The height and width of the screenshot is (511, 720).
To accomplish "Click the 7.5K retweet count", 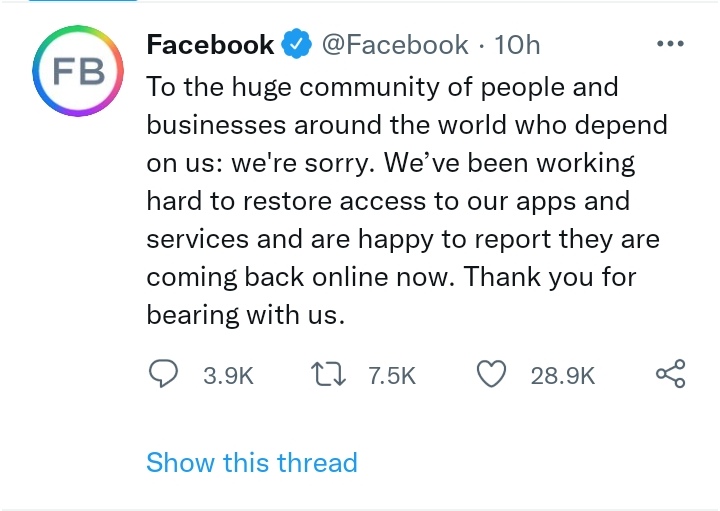I will pyautogui.click(x=391, y=376).
